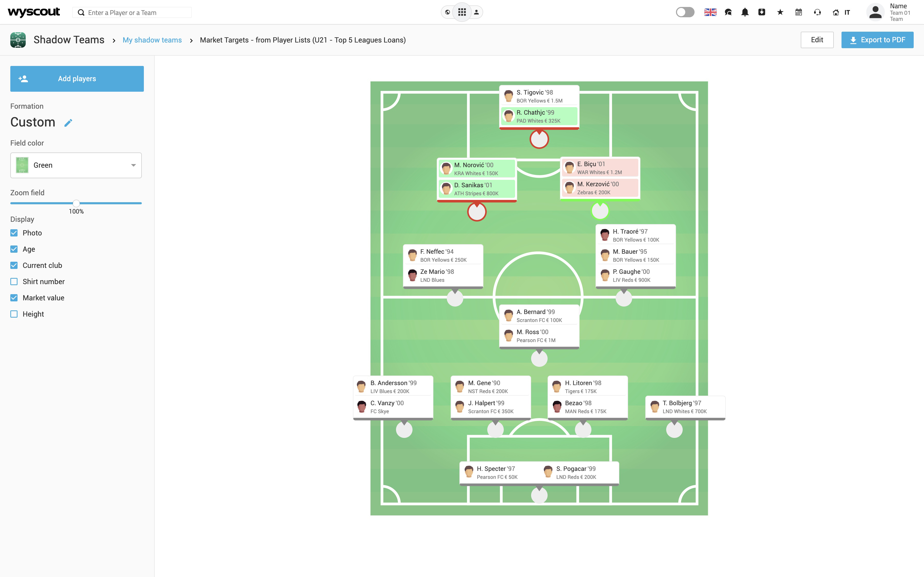Click the globe icon in top bar
The image size is (924, 577).
click(448, 12)
